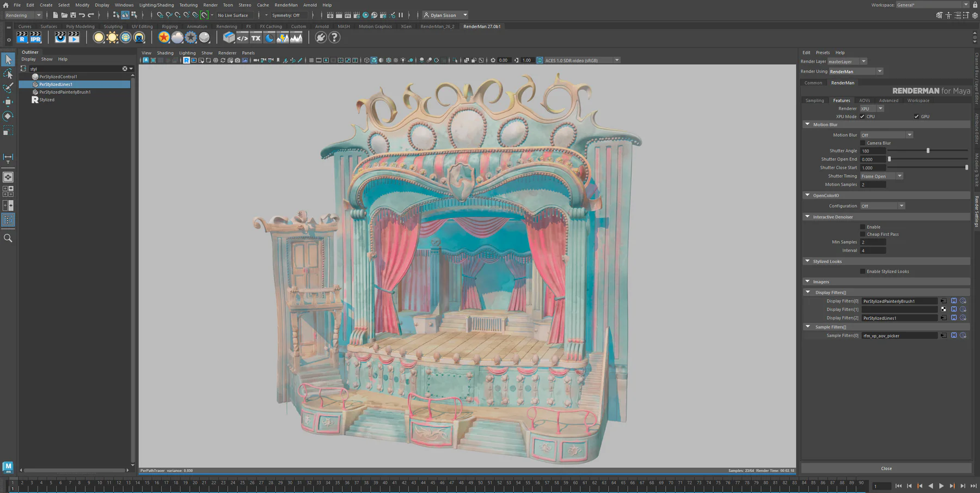Adjust the Shutter Angle slider
This screenshot has height=493, width=980.
coord(928,151)
